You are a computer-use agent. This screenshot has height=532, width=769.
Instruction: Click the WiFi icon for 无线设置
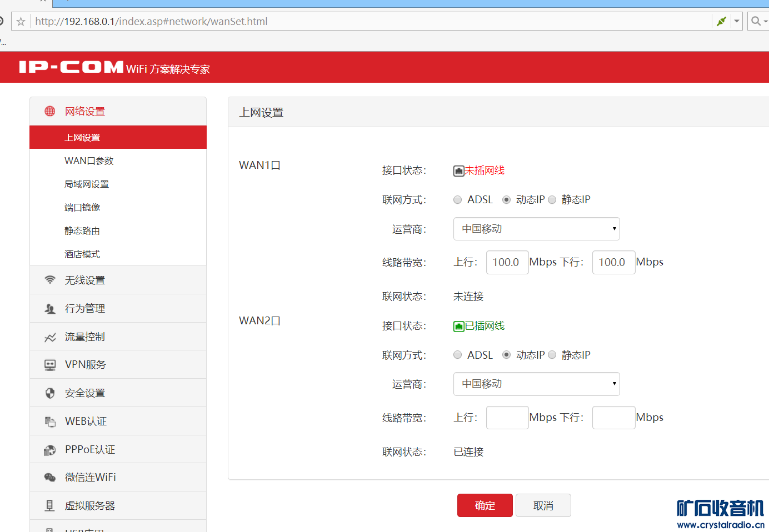[50, 280]
